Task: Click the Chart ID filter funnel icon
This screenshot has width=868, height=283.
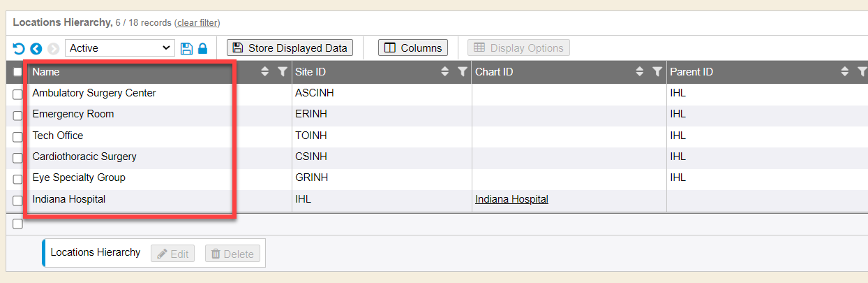Action: point(657,71)
